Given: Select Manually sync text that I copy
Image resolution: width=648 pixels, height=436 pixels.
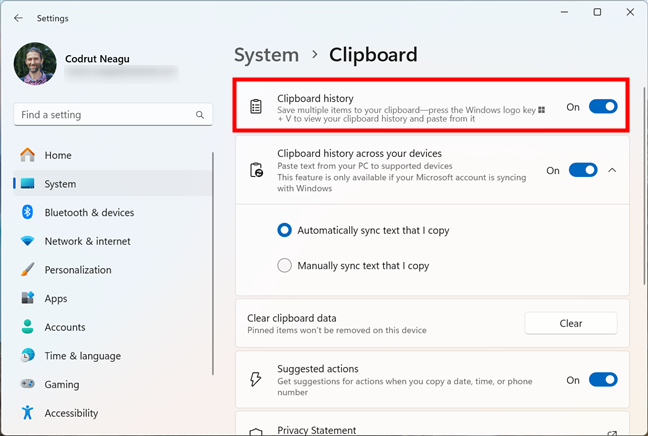Looking at the screenshot, I should (284, 265).
